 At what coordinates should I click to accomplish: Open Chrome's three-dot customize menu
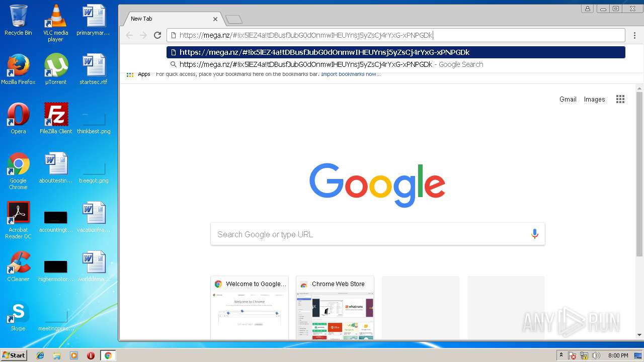click(x=635, y=35)
